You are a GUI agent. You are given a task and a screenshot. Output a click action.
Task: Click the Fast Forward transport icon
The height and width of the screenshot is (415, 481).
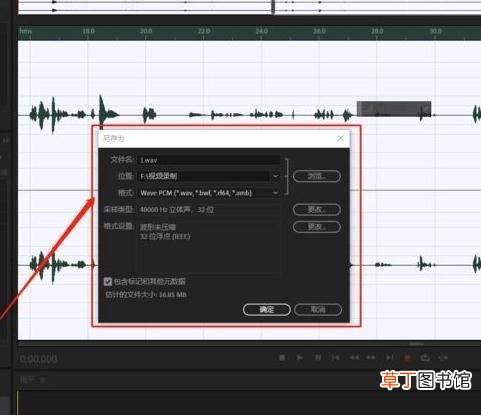pyautogui.click(x=371, y=358)
